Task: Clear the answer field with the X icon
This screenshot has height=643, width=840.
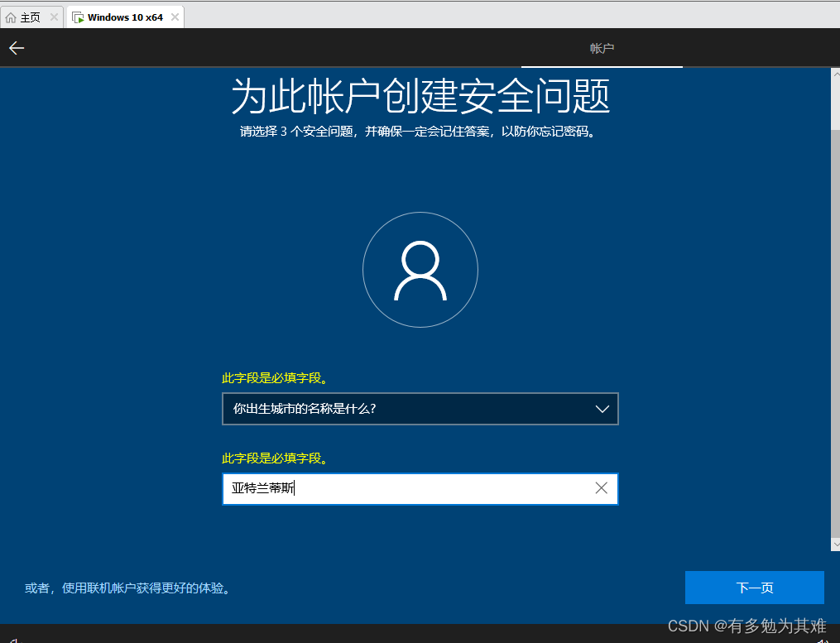Action: pyautogui.click(x=601, y=488)
